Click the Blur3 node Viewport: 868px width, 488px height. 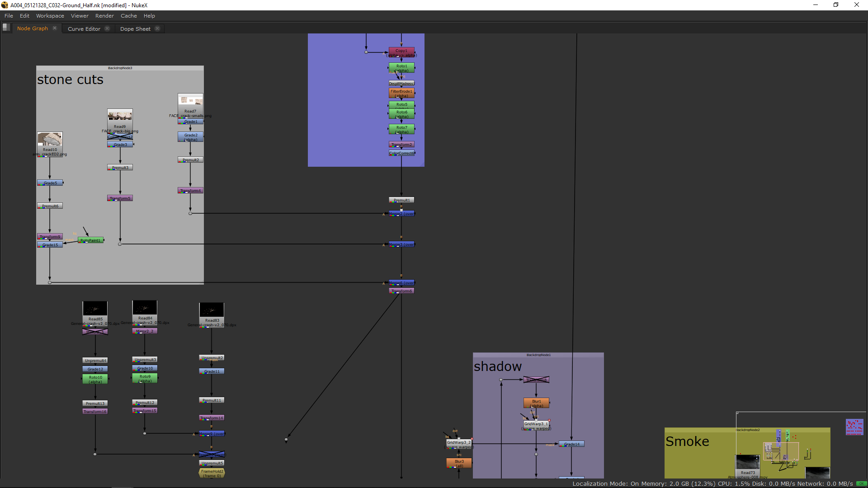pos(459,463)
